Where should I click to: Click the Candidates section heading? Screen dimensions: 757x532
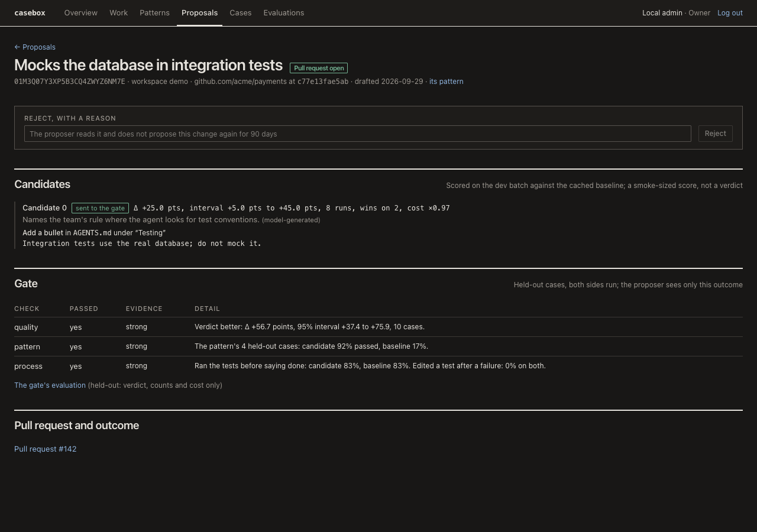click(42, 184)
